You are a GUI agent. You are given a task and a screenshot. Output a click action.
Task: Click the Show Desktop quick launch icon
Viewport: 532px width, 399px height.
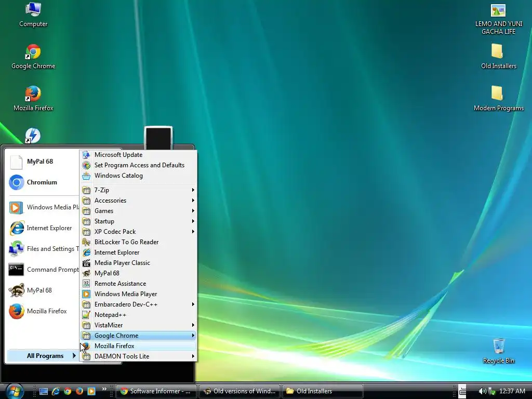[x=44, y=391]
